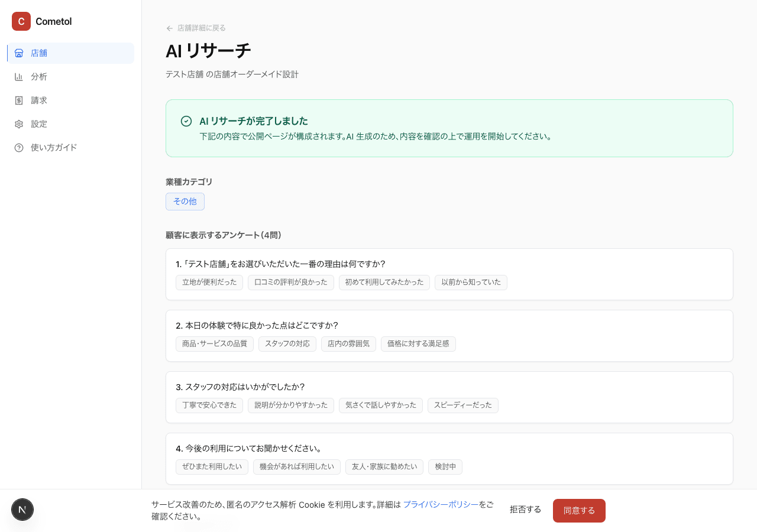Click the back arrow icon beside 店舗詳細に戻る

[170, 28]
